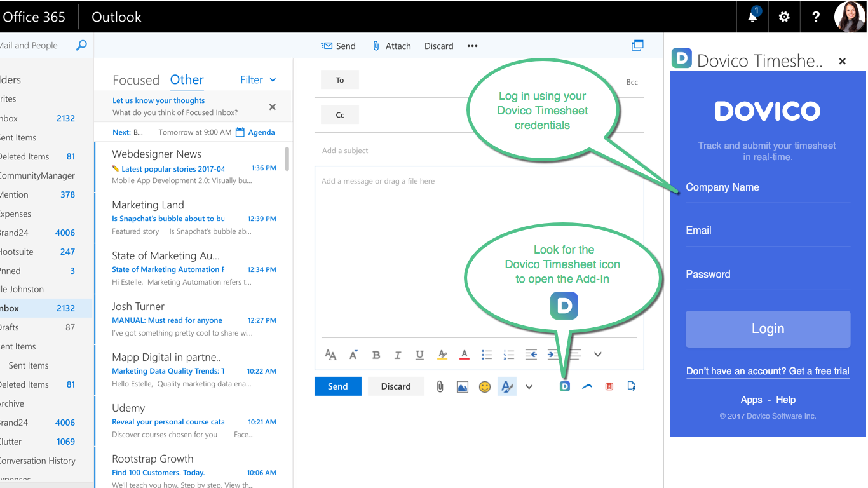The width and height of the screenshot is (868, 488).
Task: Open the Webdesigner News email
Action: (193, 166)
